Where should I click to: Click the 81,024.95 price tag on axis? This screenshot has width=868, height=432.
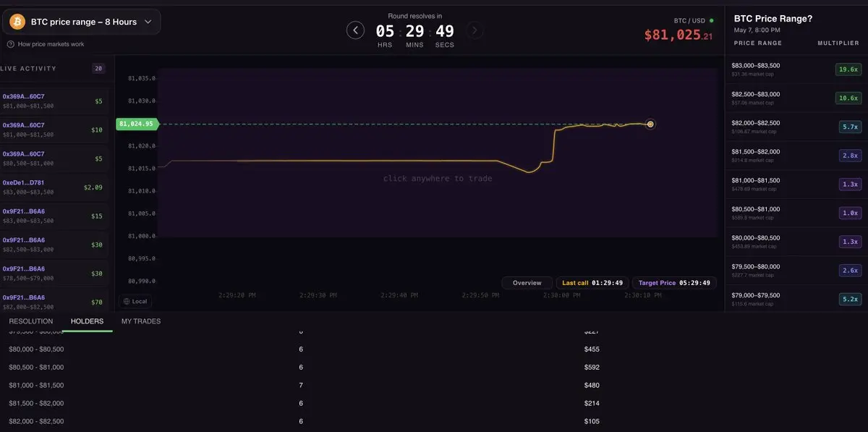pyautogui.click(x=137, y=124)
